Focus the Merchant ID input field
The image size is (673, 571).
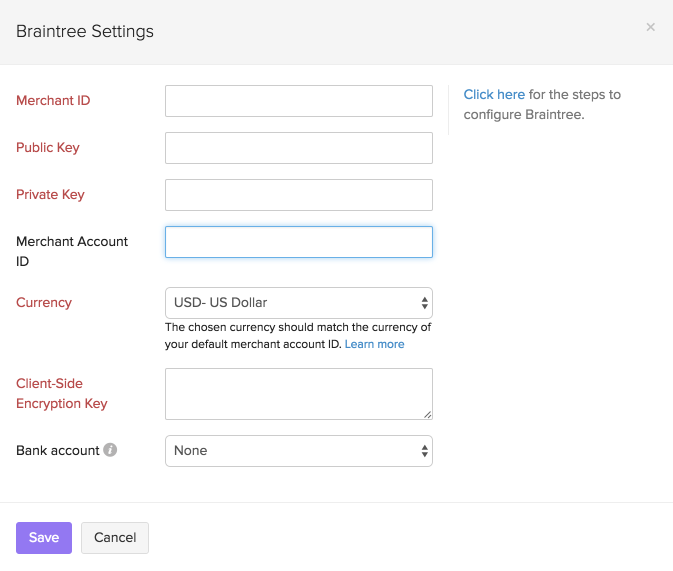point(298,101)
